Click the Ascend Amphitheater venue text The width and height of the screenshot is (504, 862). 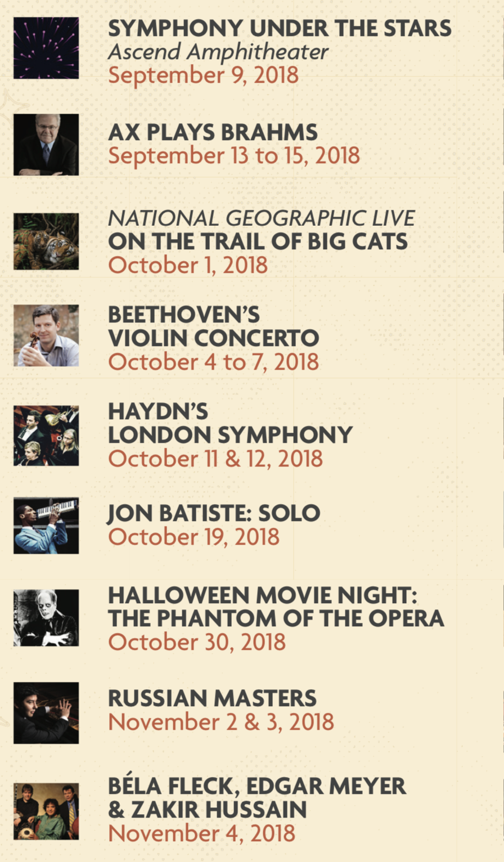pos(218,52)
